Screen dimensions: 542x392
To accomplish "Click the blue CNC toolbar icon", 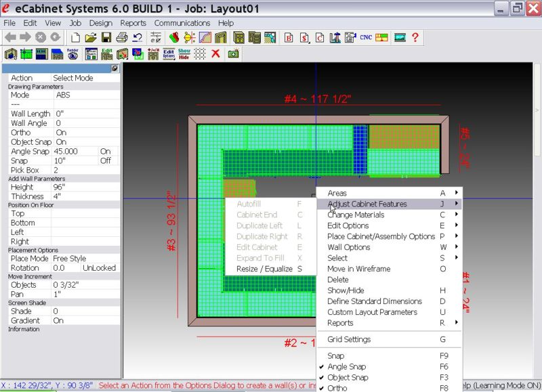I will 366,37.
